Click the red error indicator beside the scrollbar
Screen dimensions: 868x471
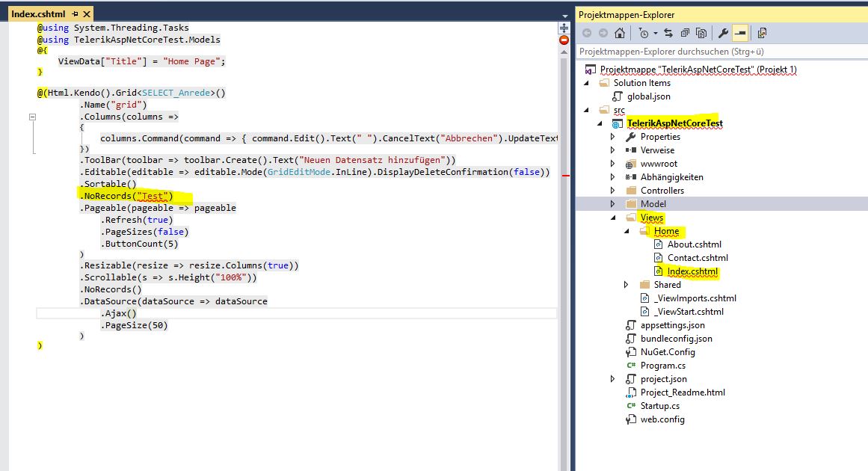point(564,40)
